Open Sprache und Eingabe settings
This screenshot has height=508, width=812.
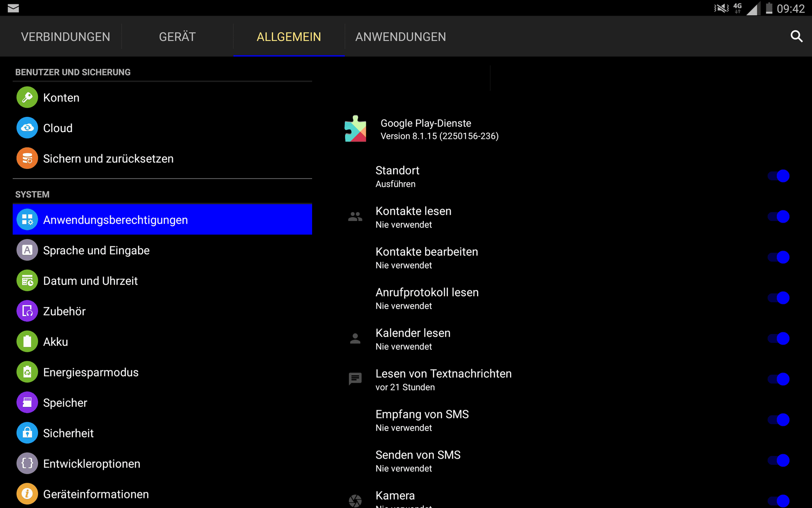coord(96,250)
